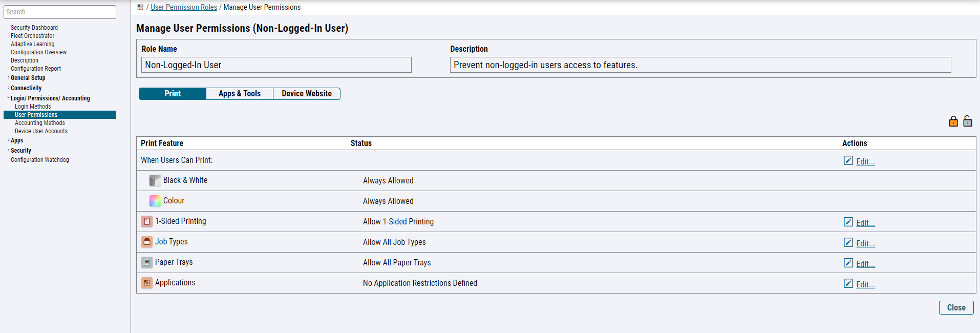
Task: Click the Colour rainbow icon
Action: (x=155, y=201)
